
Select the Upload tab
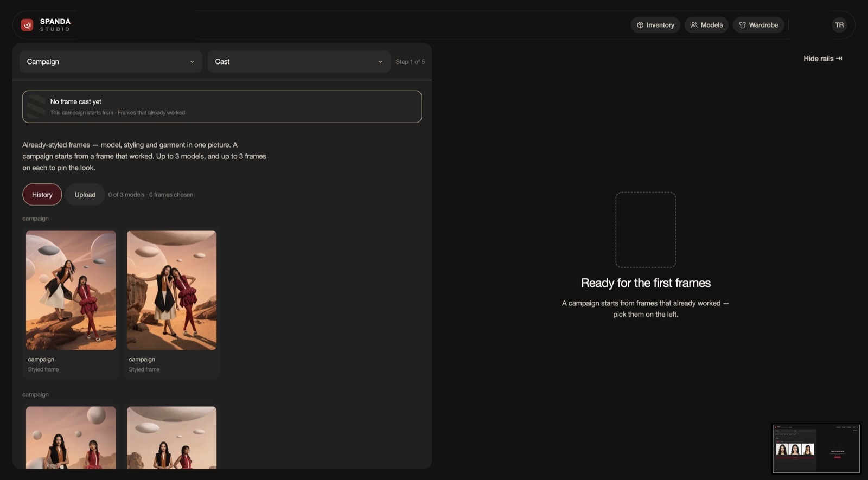click(85, 195)
